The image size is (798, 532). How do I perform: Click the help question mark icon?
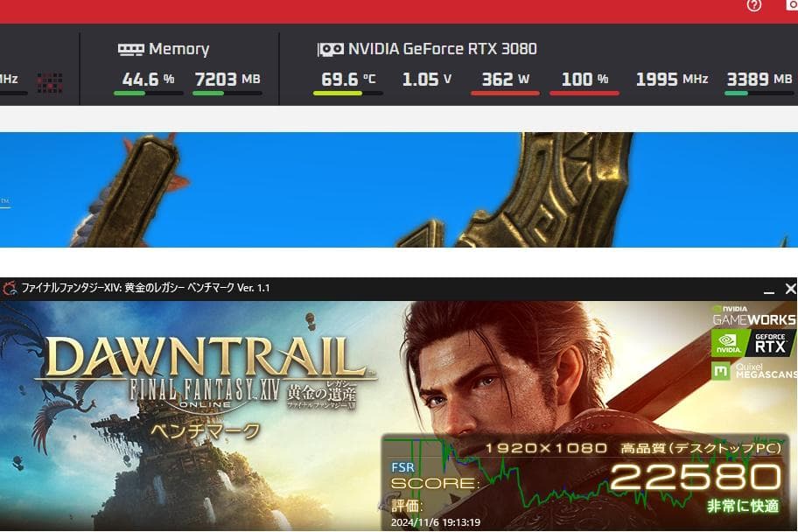point(754,5)
